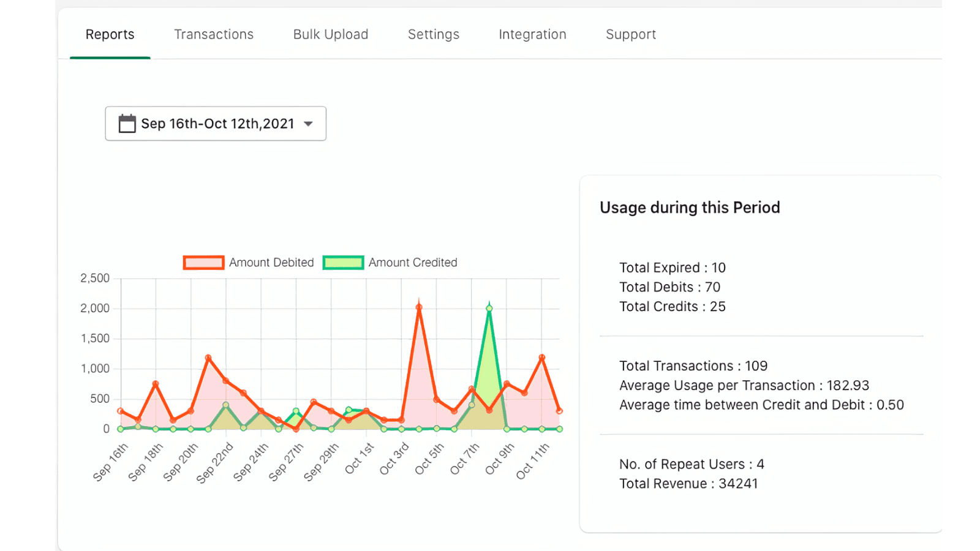Switch to the Transactions tab
The height and width of the screenshot is (551, 980).
pyautogui.click(x=214, y=34)
